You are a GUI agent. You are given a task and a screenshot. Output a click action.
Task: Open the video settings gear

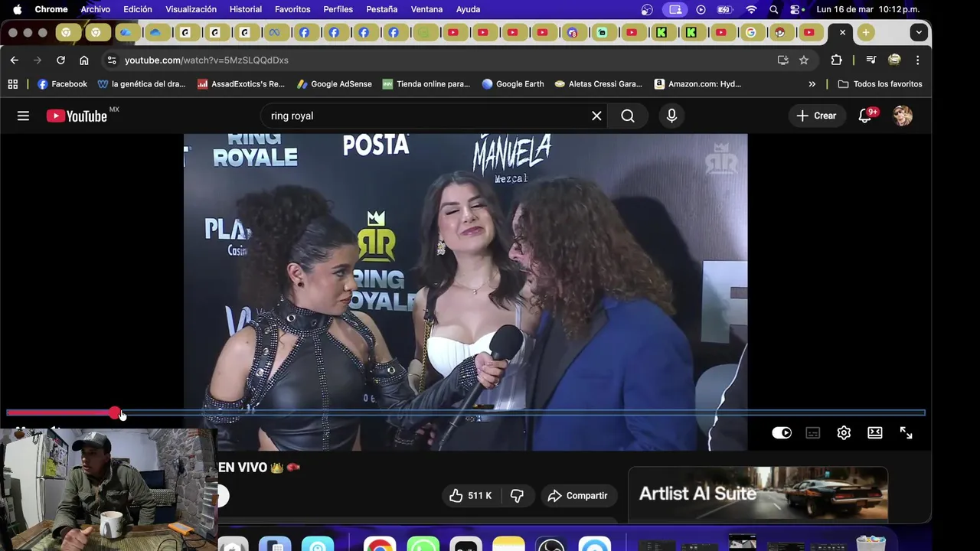tap(844, 433)
